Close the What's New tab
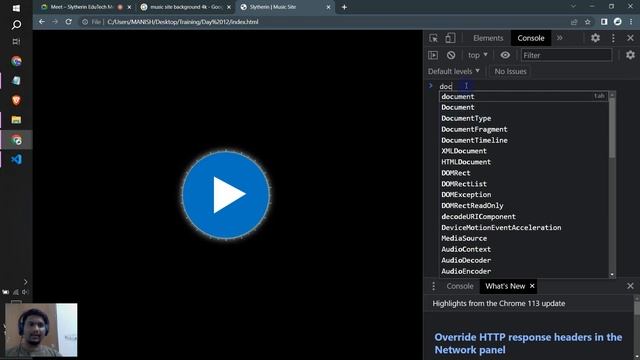640x360 pixels. pos(532,286)
